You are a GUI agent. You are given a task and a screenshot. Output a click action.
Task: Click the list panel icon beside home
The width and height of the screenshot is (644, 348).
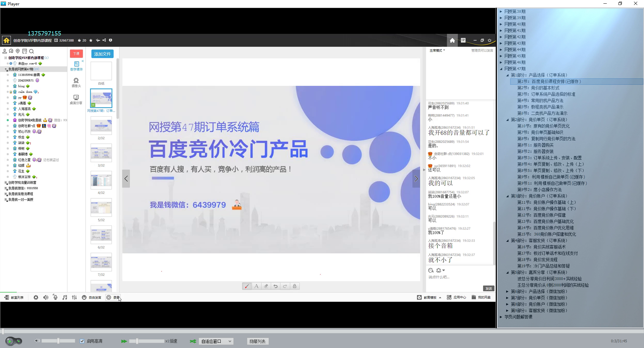(463, 40)
